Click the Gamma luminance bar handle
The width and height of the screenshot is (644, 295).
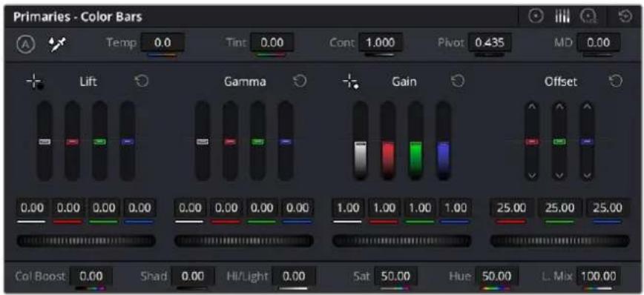tap(203, 142)
